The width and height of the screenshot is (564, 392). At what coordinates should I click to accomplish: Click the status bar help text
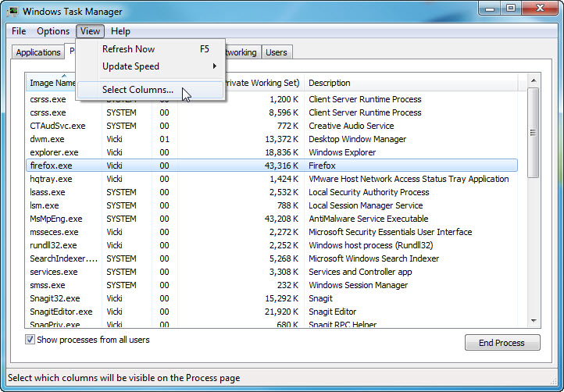pos(124,378)
